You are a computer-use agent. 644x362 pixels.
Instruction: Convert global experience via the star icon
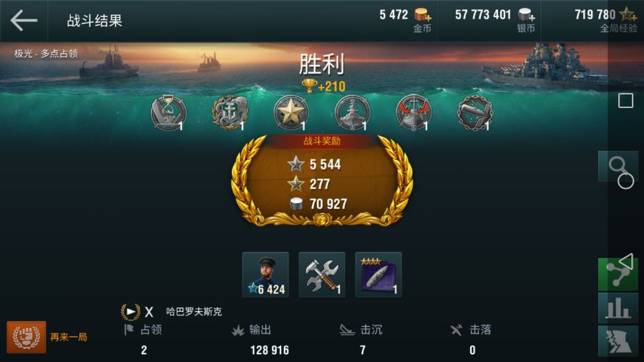(628, 15)
